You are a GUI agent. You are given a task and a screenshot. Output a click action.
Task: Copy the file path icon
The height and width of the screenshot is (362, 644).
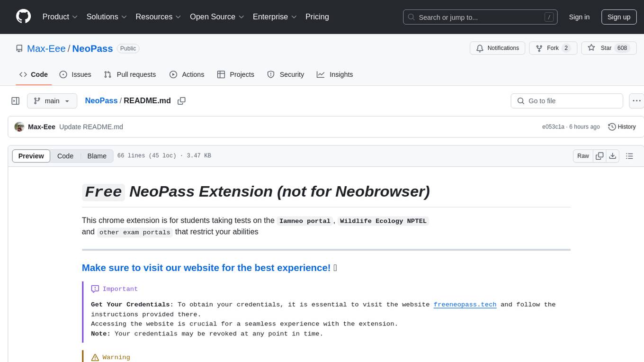pos(181,101)
